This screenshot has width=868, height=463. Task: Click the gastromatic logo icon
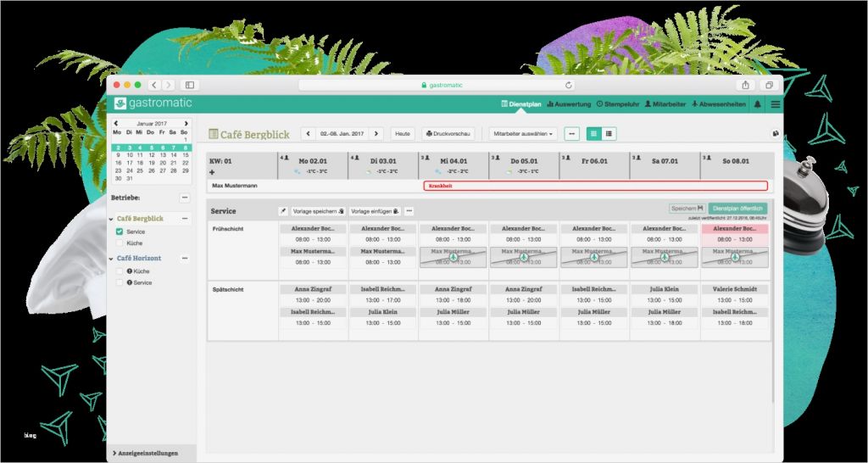point(120,103)
